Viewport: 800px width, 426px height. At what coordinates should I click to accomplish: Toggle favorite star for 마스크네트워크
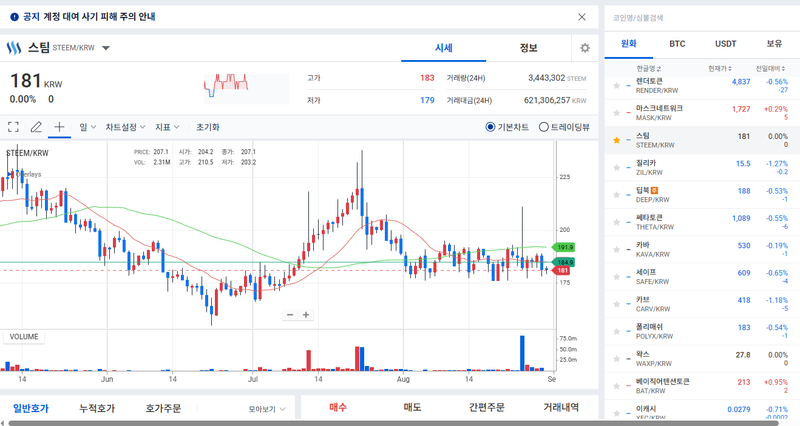coord(616,113)
